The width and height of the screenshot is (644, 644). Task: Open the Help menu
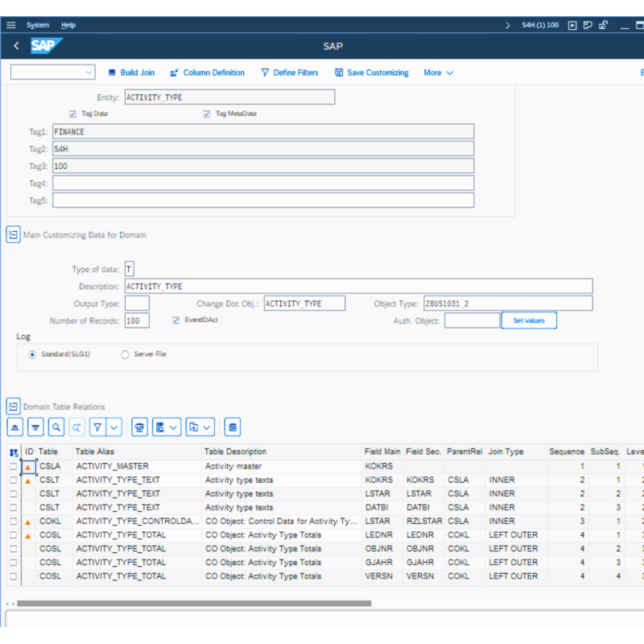pyautogui.click(x=68, y=25)
